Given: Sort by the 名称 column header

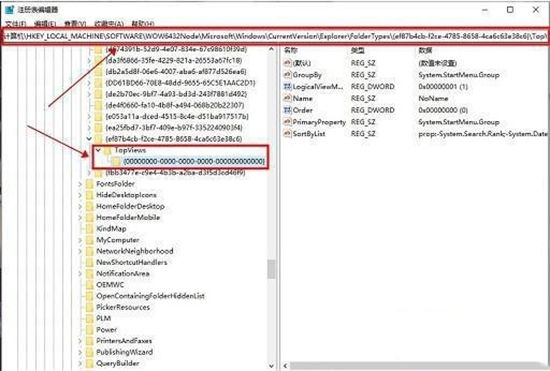Looking at the screenshot, I should coord(290,50).
